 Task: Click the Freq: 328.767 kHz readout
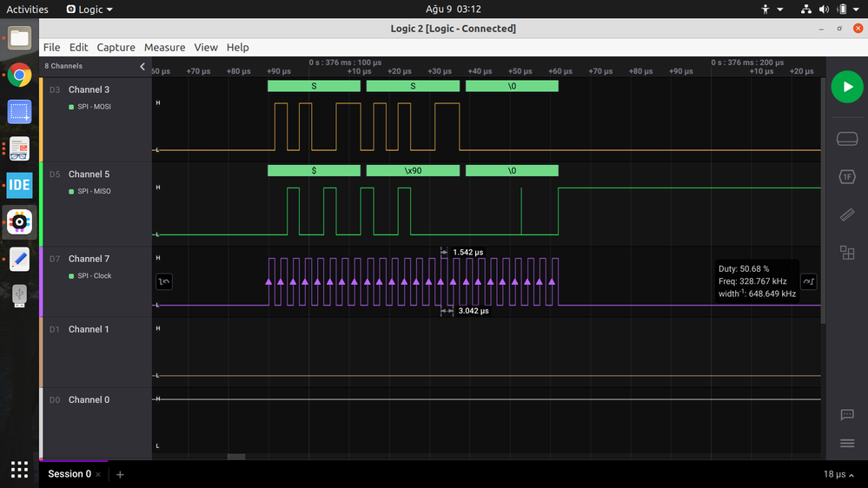pos(752,281)
